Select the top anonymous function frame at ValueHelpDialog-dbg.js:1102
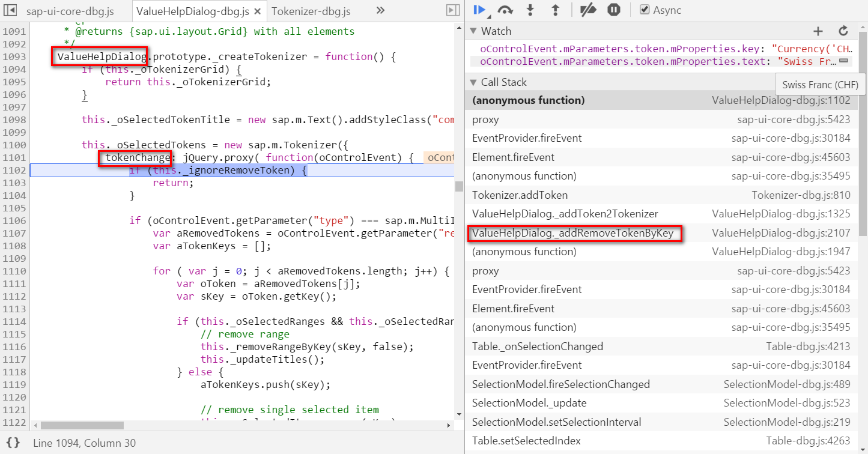 pyautogui.click(x=661, y=100)
